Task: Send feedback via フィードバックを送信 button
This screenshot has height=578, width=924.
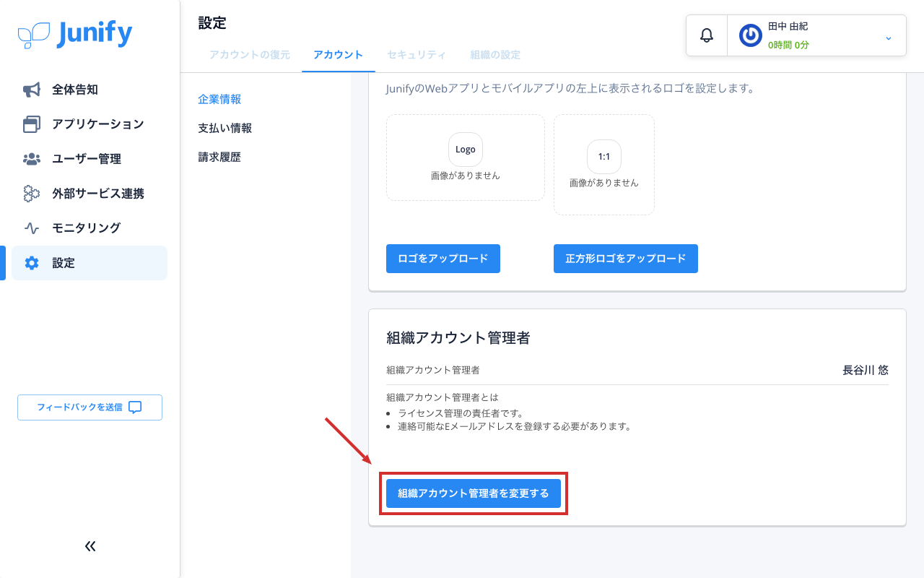Action: 90,407
